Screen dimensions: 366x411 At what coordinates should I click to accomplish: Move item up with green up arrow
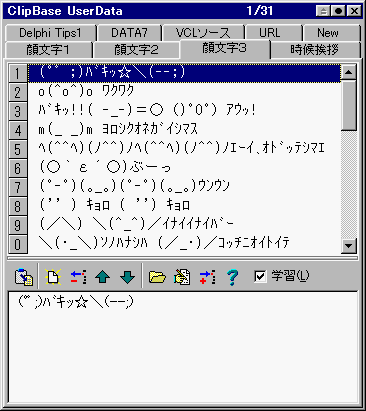103,277
